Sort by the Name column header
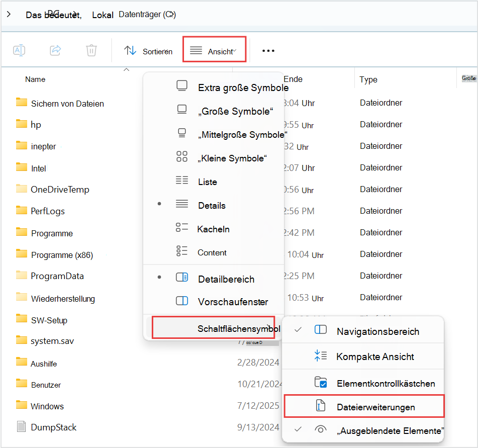The image size is (478, 448). [x=35, y=79]
